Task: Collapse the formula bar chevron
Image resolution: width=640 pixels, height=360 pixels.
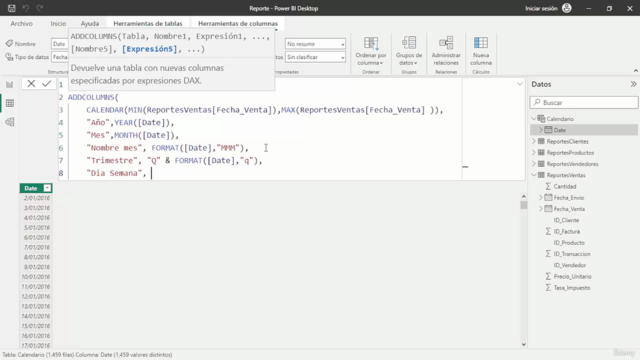Action: coord(519,84)
